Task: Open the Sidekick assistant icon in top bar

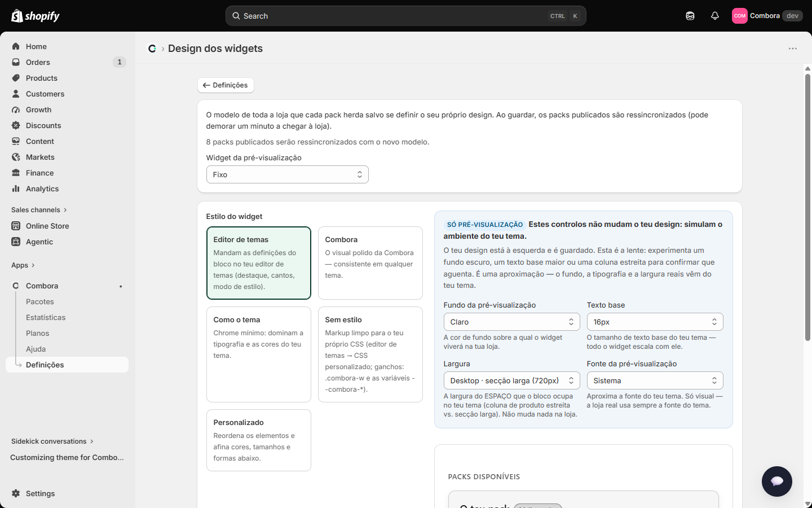Action: (x=690, y=16)
